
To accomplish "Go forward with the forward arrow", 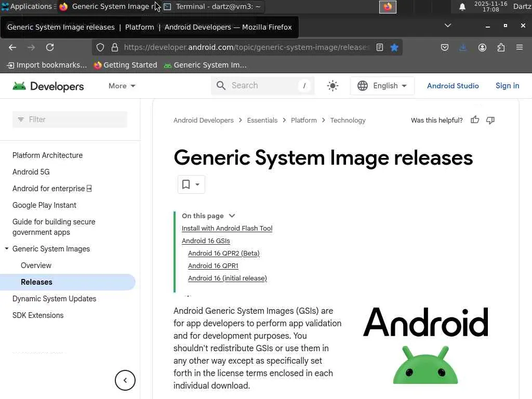I will point(31,47).
